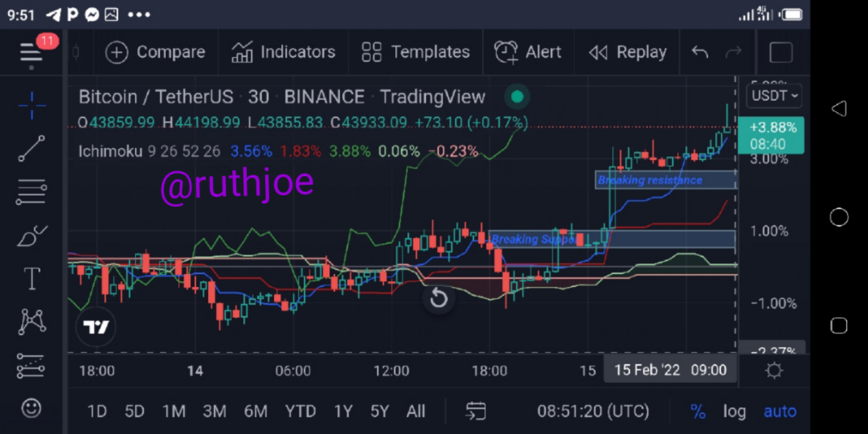Select the 5Y time range

coord(380,411)
